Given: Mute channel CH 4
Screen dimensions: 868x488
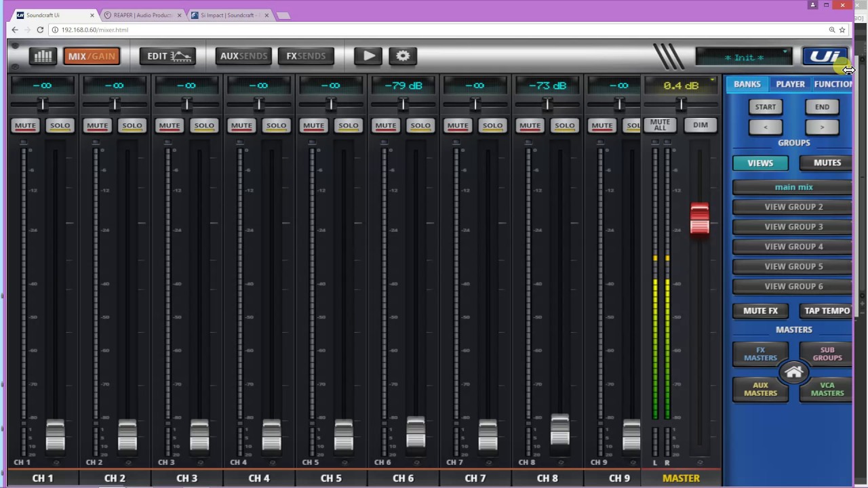Looking at the screenshot, I should tap(241, 125).
